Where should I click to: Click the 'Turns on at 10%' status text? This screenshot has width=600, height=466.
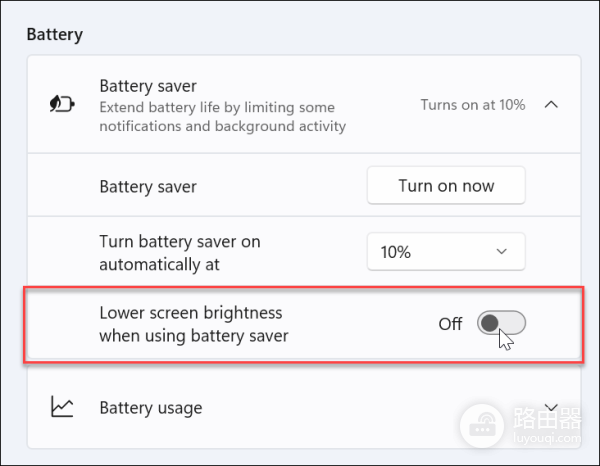tap(472, 105)
